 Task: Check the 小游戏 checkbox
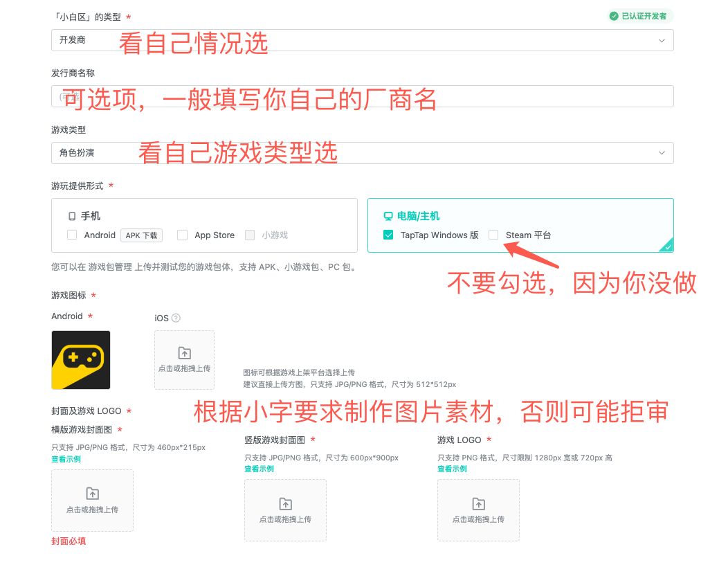point(250,235)
